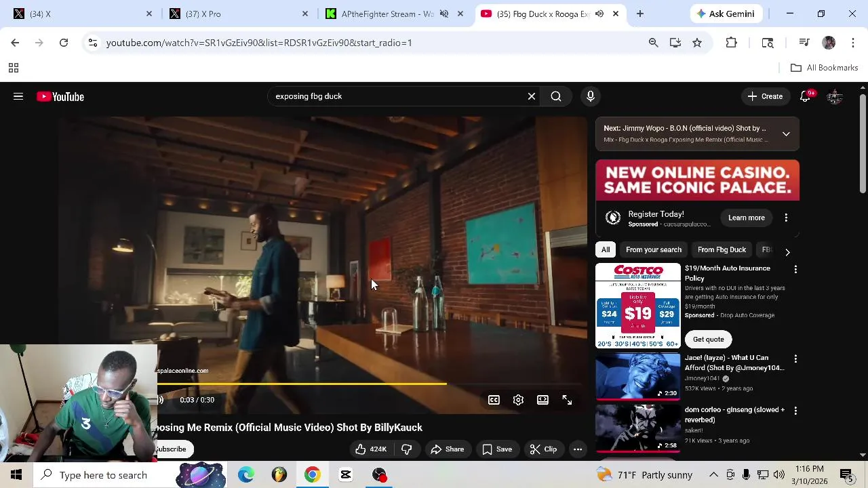
Task: Open the YouTube account avatar menu
Action: [835, 96]
